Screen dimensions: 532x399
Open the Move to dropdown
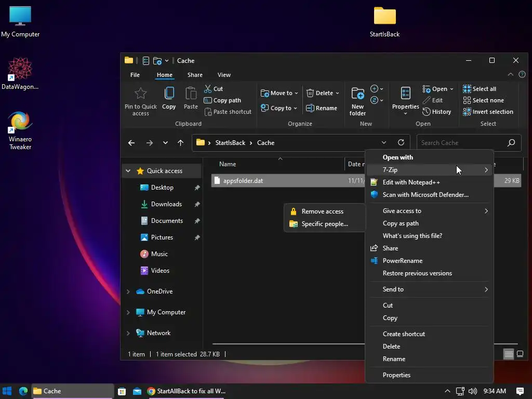point(279,93)
